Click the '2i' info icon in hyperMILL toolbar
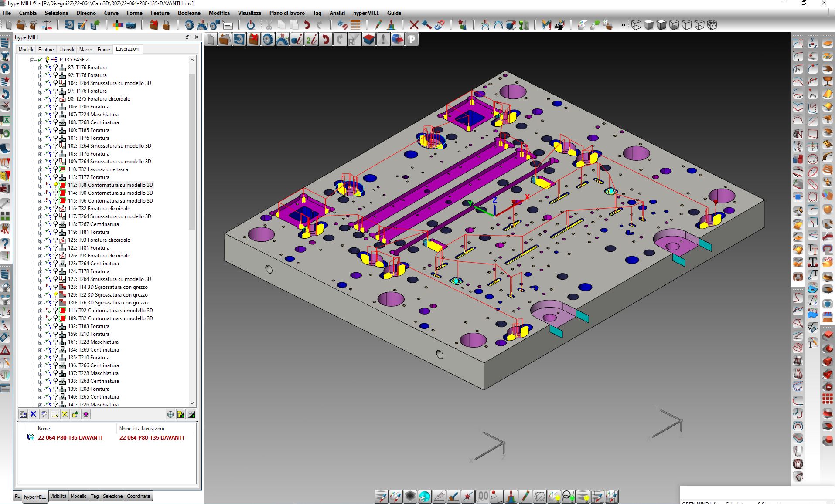The width and height of the screenshot is (835, 504). pyautogui.click(x=311, y=40)
